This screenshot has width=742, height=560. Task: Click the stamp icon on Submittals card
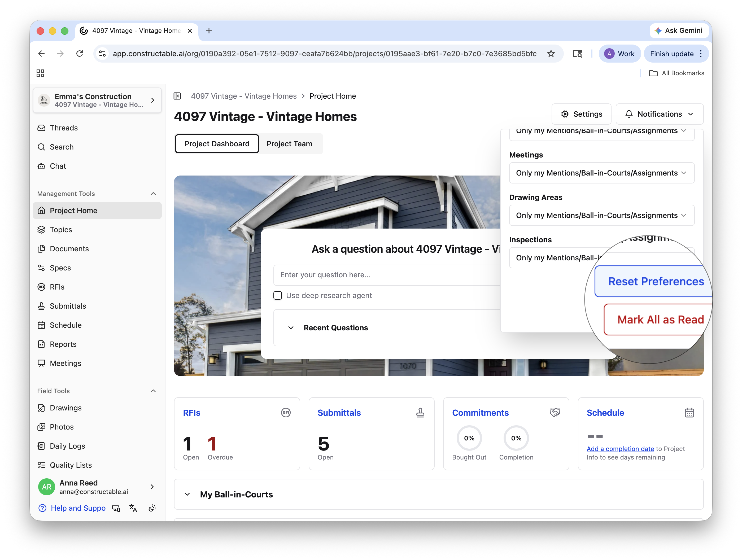[420, 413]
